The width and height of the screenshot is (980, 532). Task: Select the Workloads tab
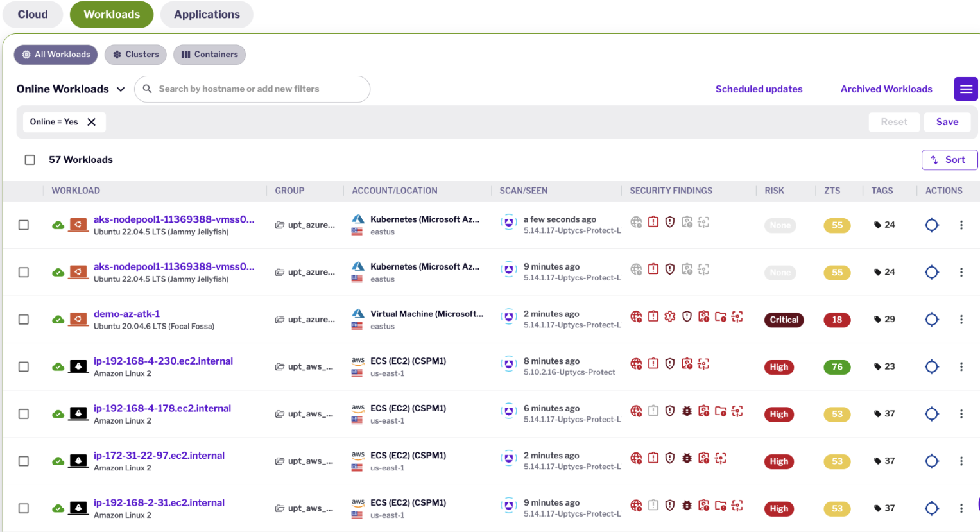112,14
